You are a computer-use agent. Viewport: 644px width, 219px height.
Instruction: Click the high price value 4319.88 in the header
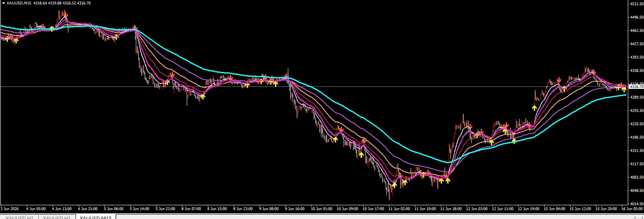pos(55,3)
